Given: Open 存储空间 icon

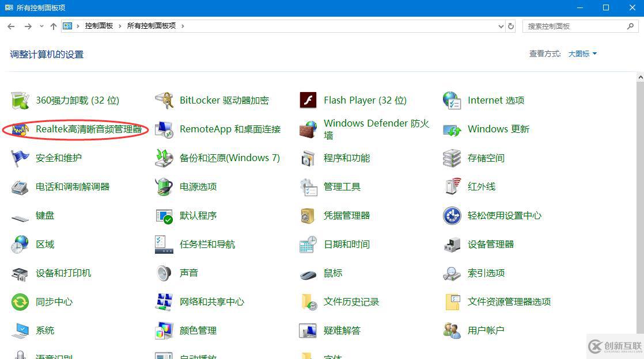Looking at the screenshot, I should point(452,158).
